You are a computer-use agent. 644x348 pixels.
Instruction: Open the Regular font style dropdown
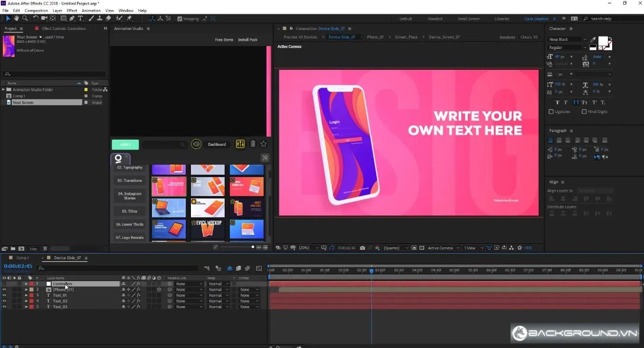[x=568, y=47]
